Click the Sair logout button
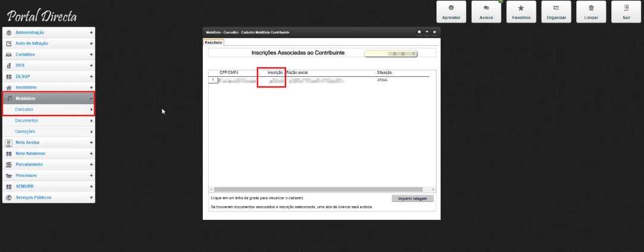This screenshot has height=252, width=644. (626, 11)
